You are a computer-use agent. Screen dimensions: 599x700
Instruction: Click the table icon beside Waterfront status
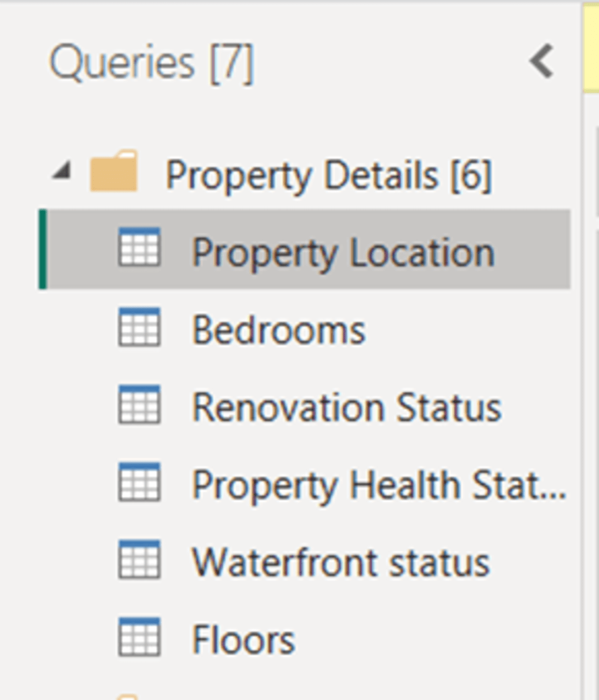click(x=139, y=559)
